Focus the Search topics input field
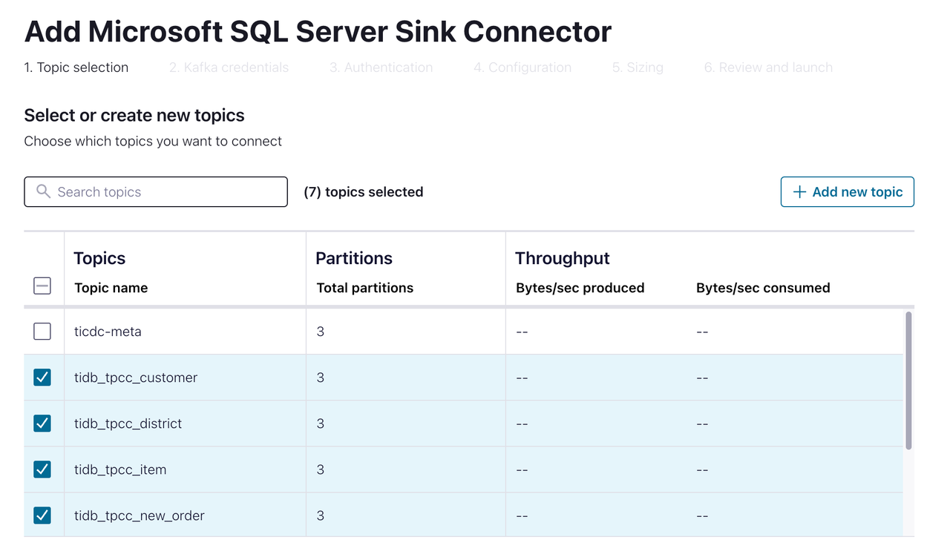Screen dimensions: 950x560 pyautogui.click(x=167, y=192)
